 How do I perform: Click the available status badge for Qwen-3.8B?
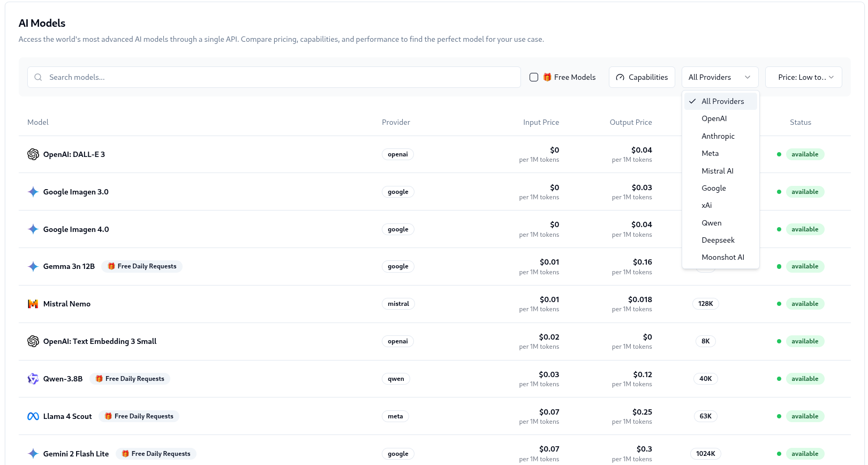(x=805, y=379)
